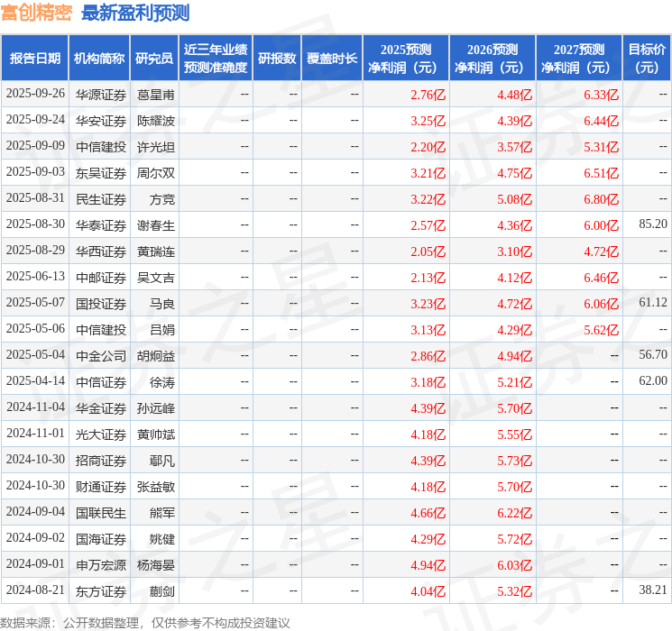Select the 报告日期 column header
This screenshot has height=631, width=672.
(34, 59)
